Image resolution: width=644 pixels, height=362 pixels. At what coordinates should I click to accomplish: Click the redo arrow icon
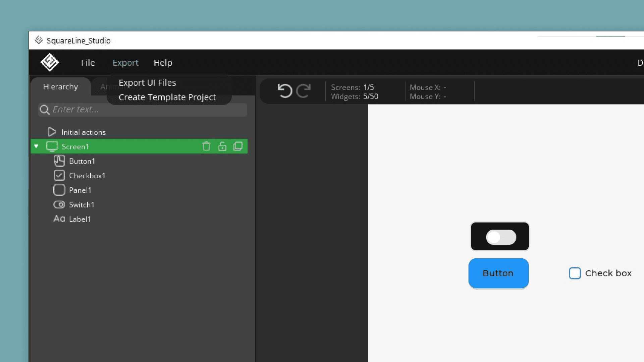pos(304,91)
